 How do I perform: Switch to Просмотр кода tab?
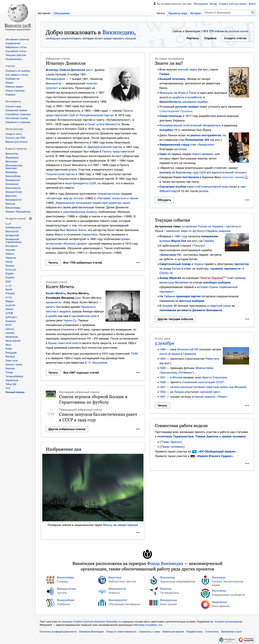[178, 13]
